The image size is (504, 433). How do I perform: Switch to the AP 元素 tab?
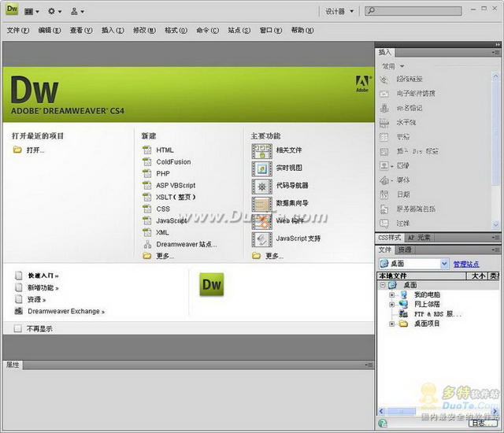pyautogui.click(x=419, y=238)
